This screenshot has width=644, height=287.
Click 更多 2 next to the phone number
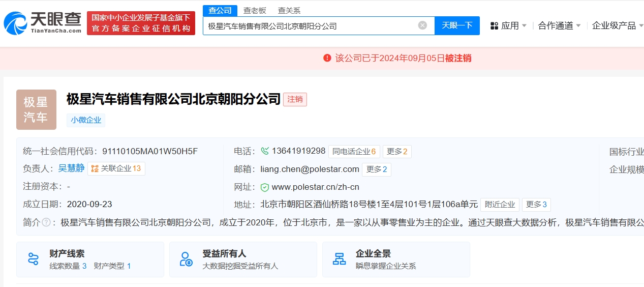click(x=397, y=151)
